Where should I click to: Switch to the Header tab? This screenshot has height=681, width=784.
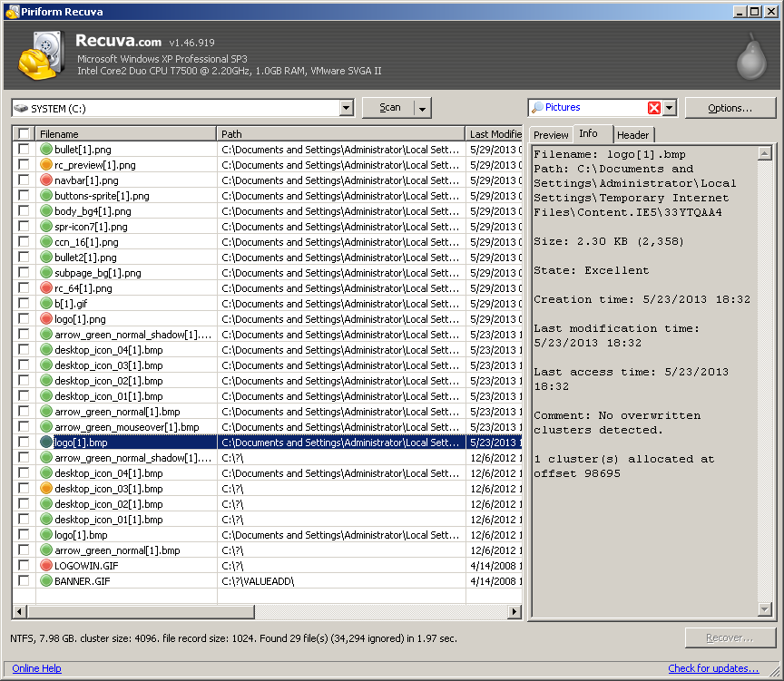pyautogui.click(x=632, y=135)
